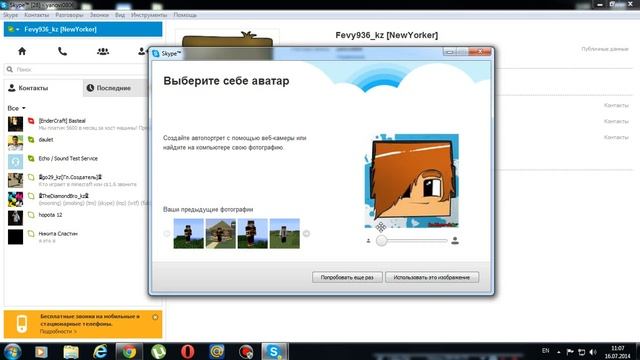Select the first previous photo thumbnail
640x360 pixels.
[x=189, y=233]
